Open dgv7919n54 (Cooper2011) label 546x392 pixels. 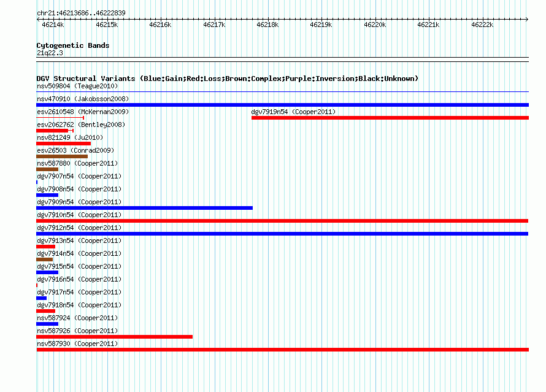pyautogui.click(x=293, y=112)
